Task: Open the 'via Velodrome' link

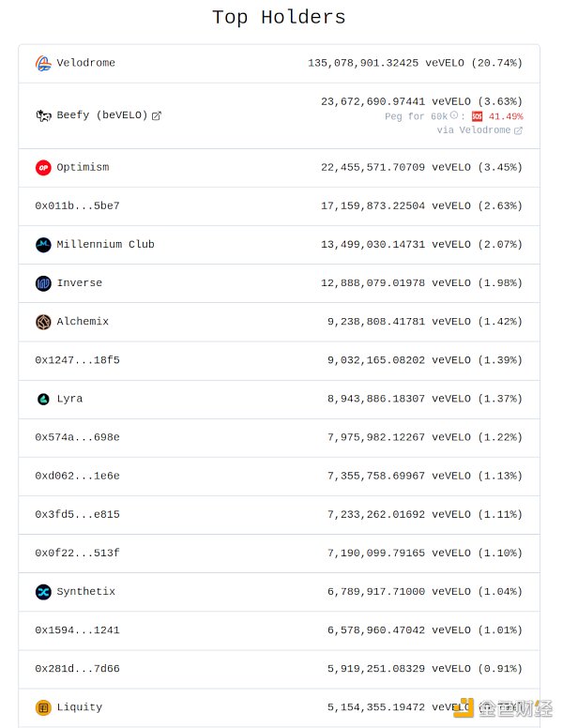Action: coord(479,130)
